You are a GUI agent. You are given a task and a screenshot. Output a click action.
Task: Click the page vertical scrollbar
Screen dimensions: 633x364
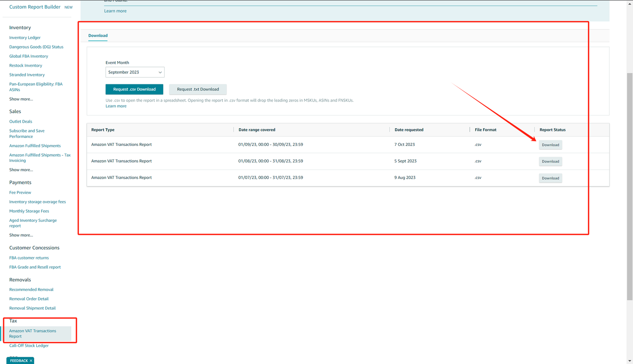(630, 186)
